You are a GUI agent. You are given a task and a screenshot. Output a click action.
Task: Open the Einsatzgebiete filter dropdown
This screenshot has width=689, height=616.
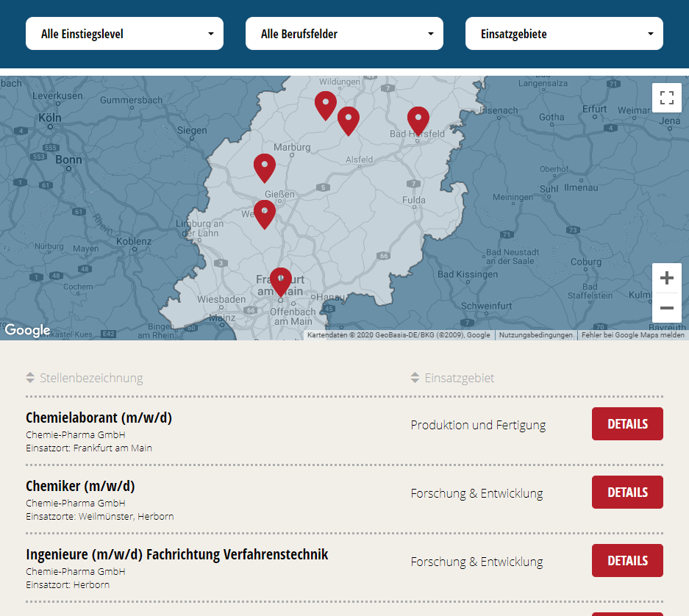tap(564, 34)
